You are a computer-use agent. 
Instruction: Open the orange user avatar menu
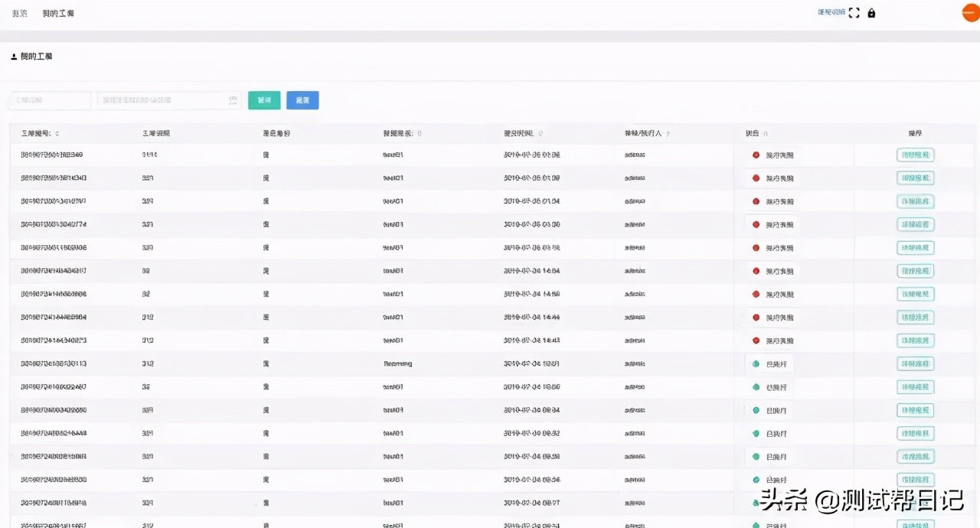point(970,13)
